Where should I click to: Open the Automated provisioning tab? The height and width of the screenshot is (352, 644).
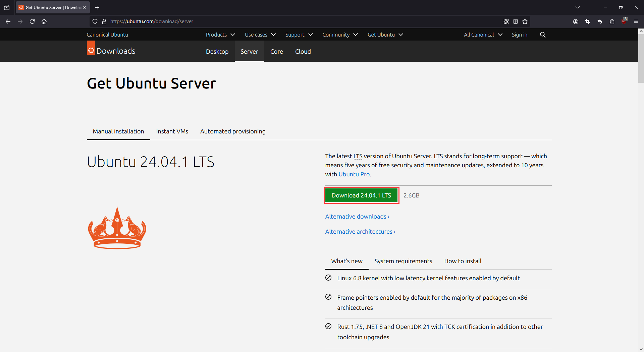(233, 131)
